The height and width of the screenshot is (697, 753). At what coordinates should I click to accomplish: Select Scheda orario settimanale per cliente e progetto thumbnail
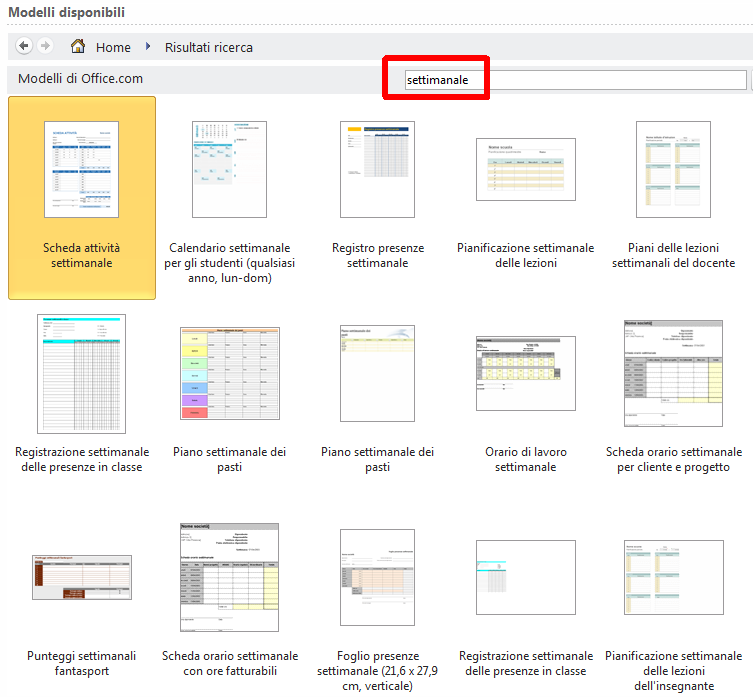click(x=673, y=374)
